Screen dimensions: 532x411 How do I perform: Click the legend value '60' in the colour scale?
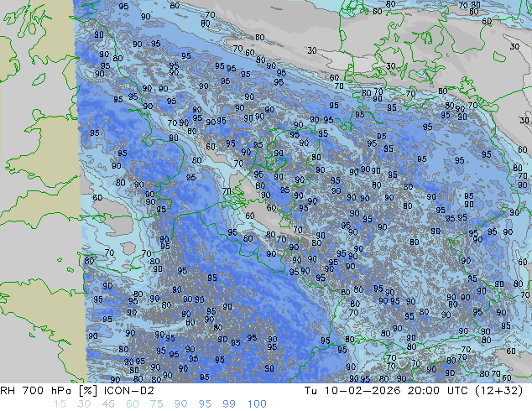[x=133, y=404]
